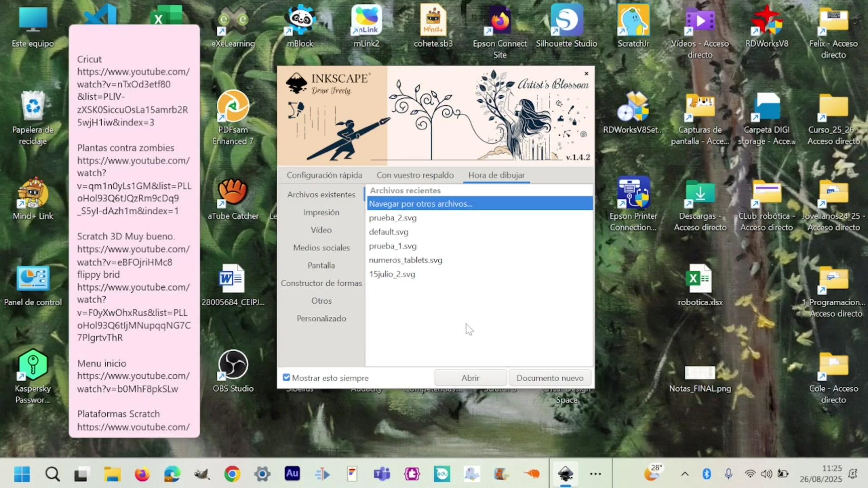Screen dimensions: 868x488
Task: Open the Capturas de pantalla shortcut folder
Action: (x=700, y=118)
